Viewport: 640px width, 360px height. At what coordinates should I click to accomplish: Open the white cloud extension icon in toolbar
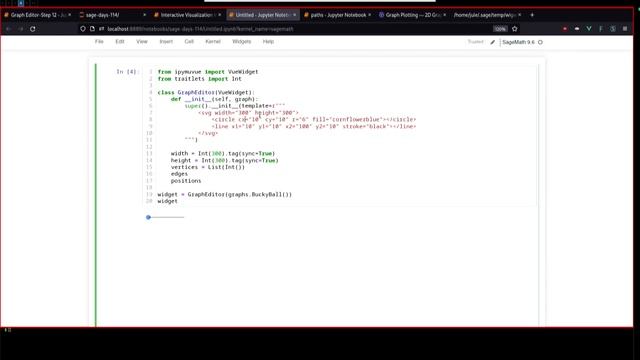coord(577,29)
